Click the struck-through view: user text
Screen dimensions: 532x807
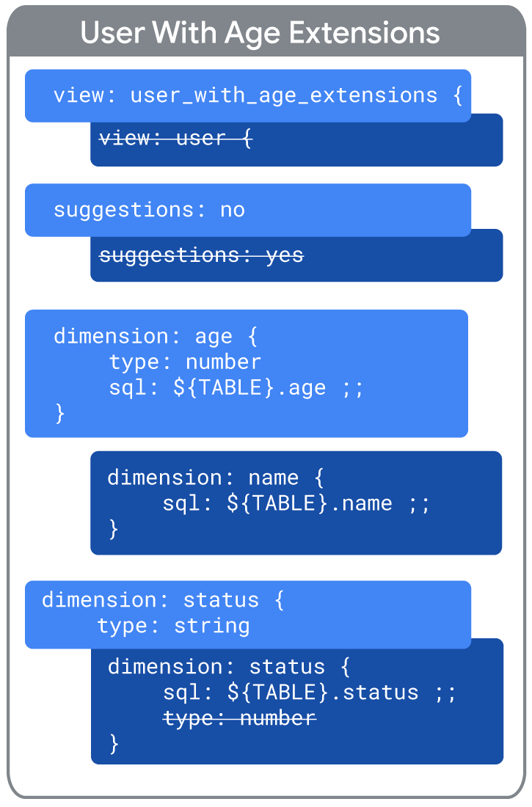[175, 139]
